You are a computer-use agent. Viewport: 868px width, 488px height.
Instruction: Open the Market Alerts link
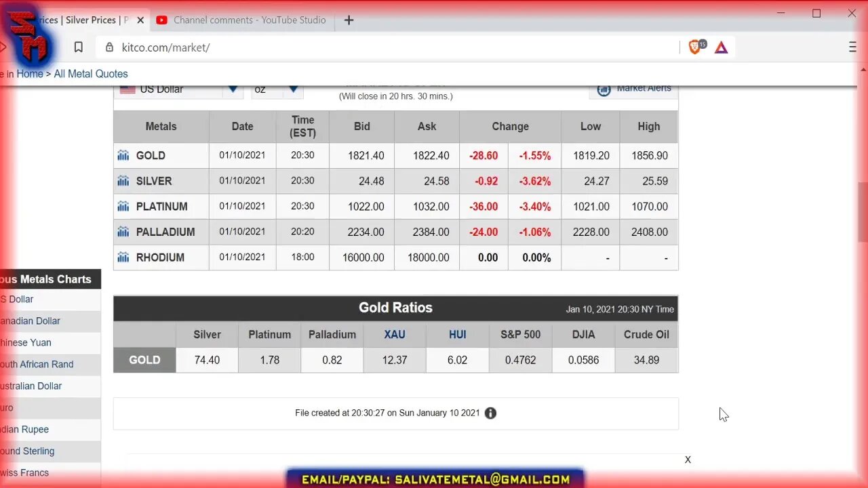click(x=644, y=89)
